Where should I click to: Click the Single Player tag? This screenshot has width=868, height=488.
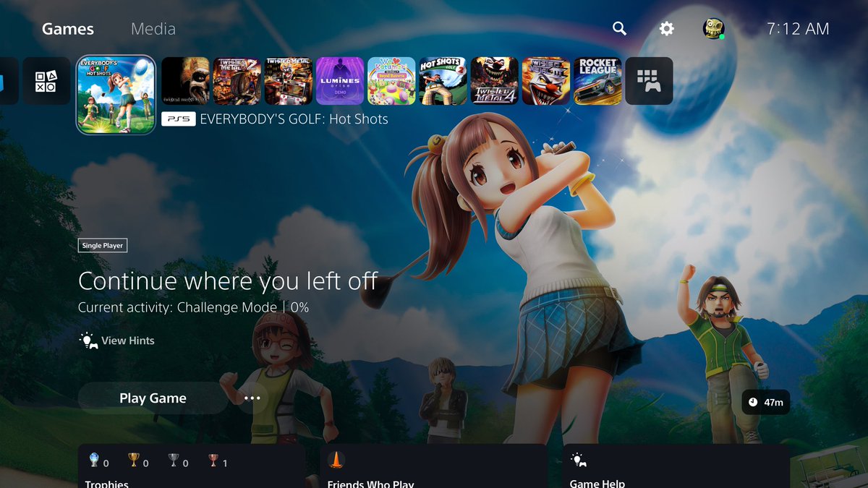[x=103, y=246]
